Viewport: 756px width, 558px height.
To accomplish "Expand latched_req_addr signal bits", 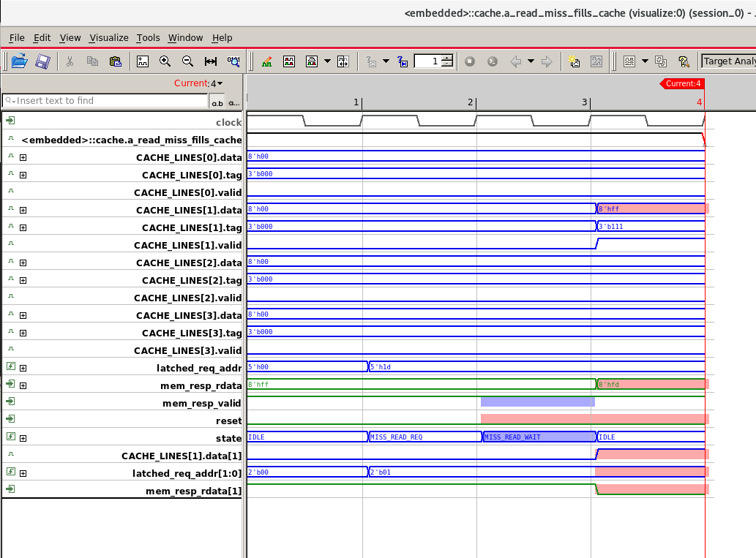I will [23, 368].
